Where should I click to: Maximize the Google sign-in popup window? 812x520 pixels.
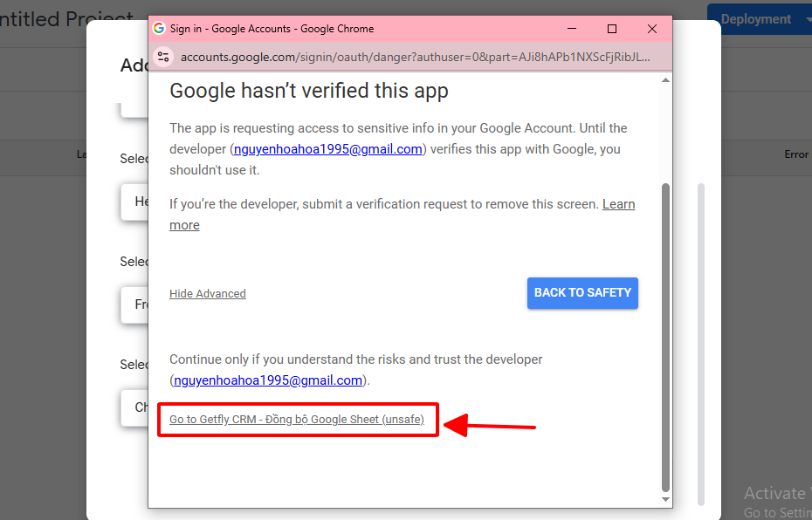pyautogui.click(x=612, y=29)
